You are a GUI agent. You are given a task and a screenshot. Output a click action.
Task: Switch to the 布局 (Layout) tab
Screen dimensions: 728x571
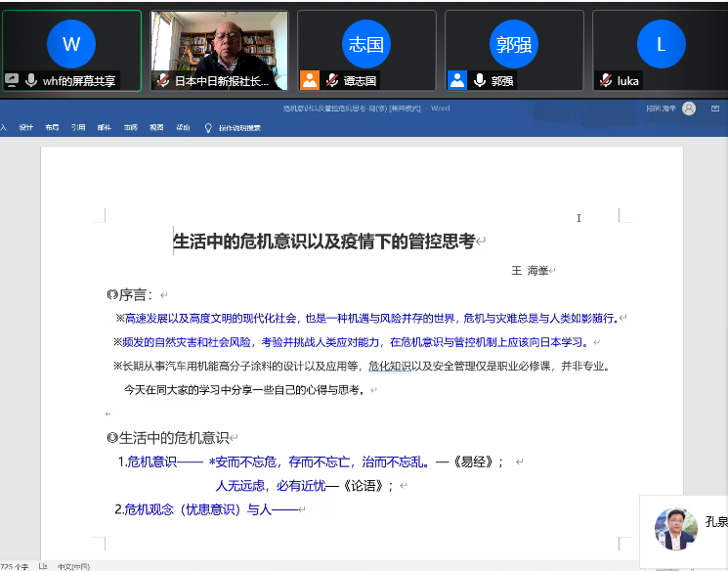[x=52, y=127]
